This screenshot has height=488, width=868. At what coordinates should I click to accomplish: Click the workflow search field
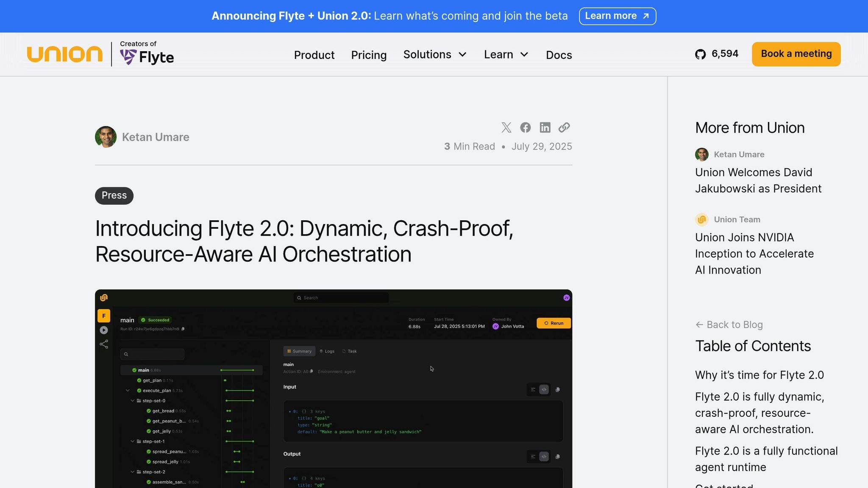(152, 354)
